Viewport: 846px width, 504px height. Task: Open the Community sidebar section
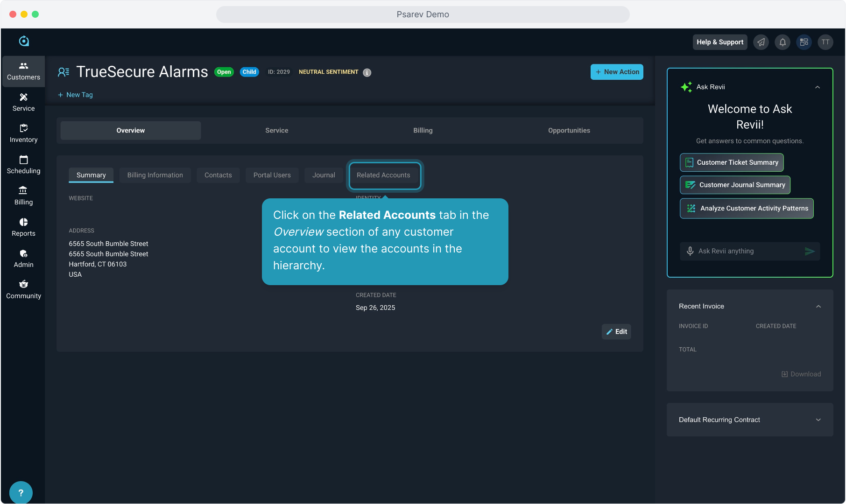[23, 290]
